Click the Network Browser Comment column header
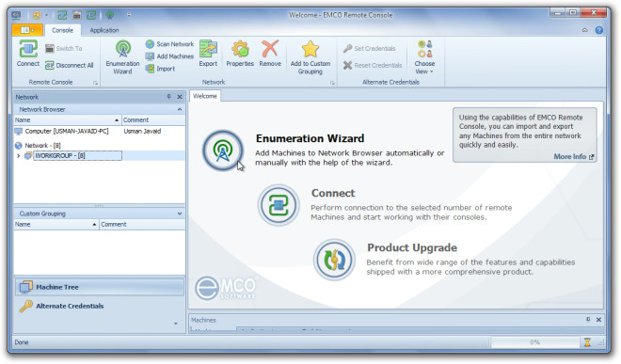 pyautogui.click(x=153, y=120)
